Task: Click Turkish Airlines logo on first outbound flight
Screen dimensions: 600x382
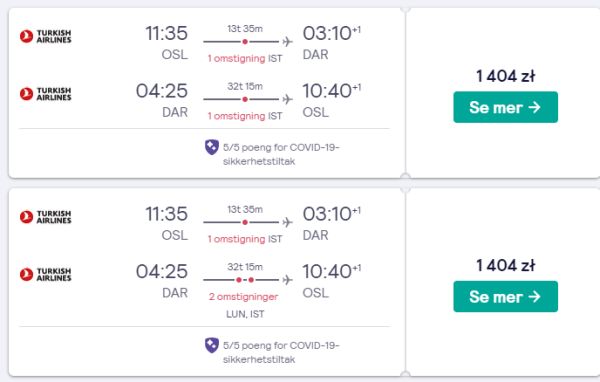Action: tap(46, 36)
